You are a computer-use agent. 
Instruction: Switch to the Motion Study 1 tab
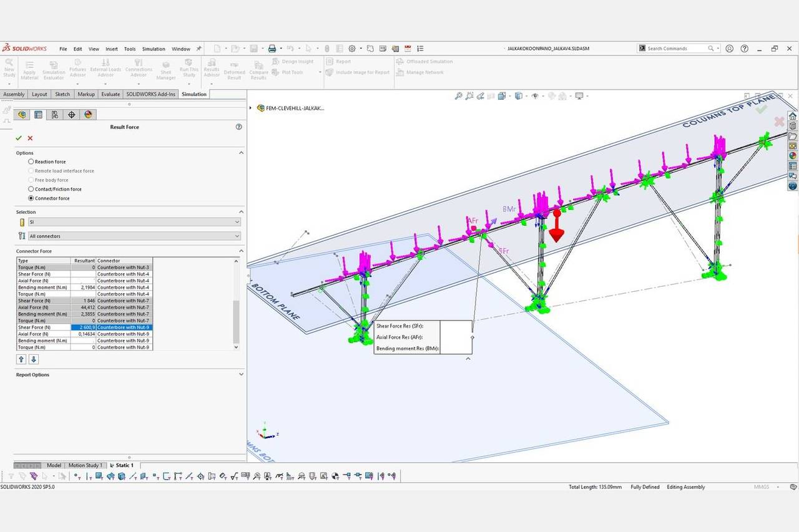(x=85, y=465)
